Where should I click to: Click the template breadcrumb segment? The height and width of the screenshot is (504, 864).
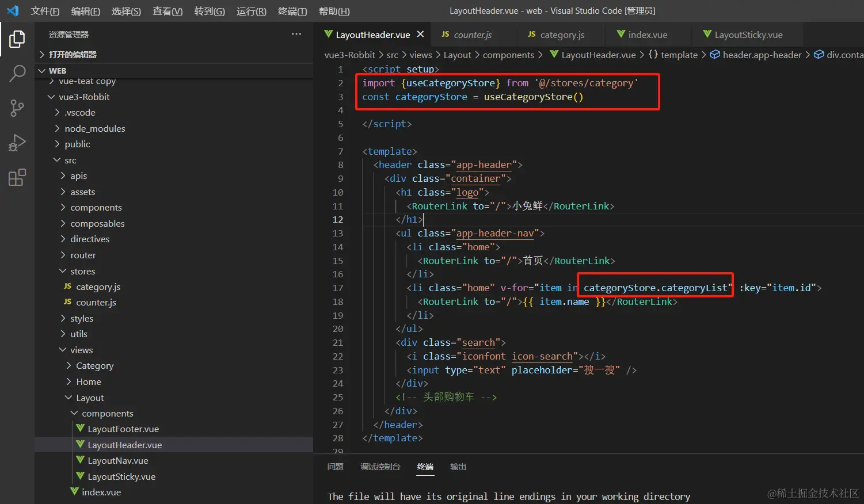coord(679,55)
